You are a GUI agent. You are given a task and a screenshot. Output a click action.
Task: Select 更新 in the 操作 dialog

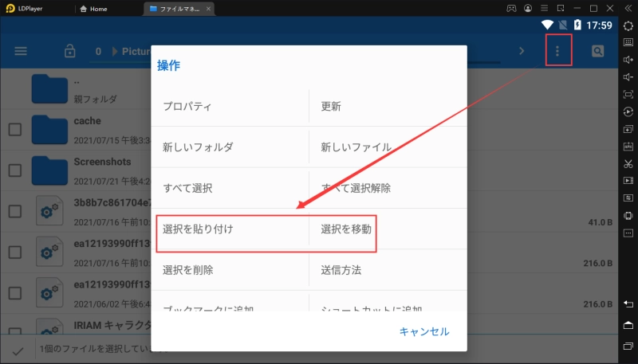[x=388, y=107]
